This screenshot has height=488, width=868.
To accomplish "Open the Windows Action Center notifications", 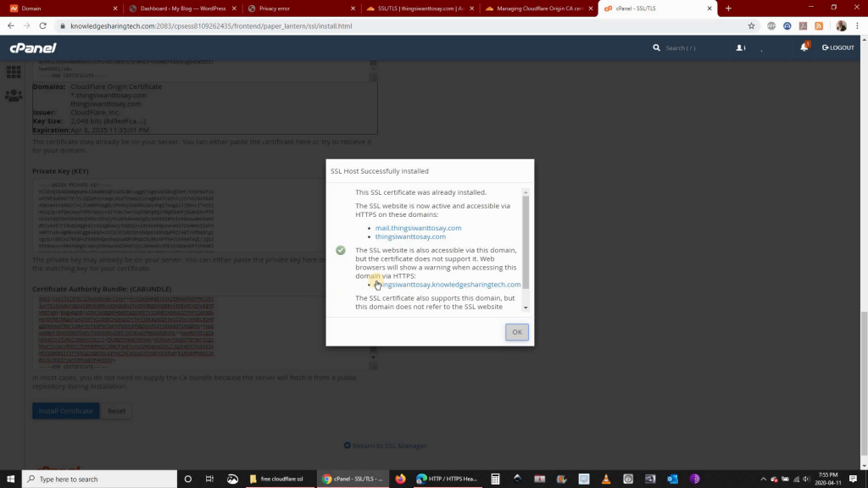I will click(x=853, y=480).
